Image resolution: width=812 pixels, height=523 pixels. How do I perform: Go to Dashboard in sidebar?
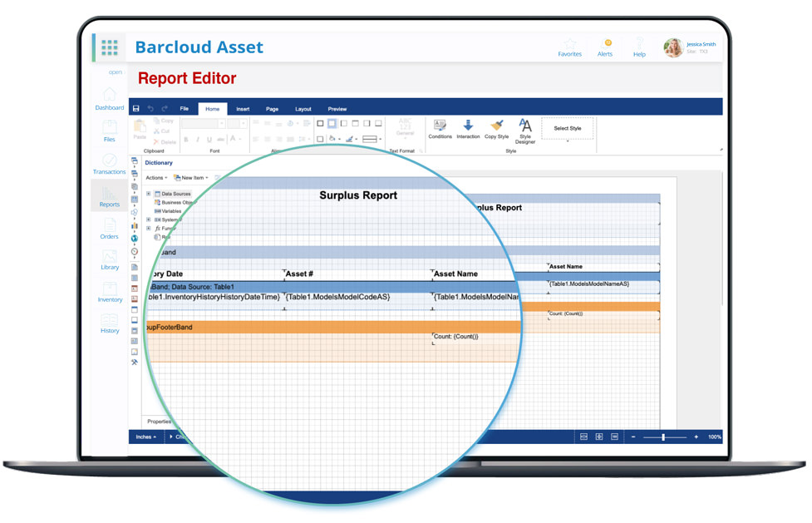tap(109, 99)
